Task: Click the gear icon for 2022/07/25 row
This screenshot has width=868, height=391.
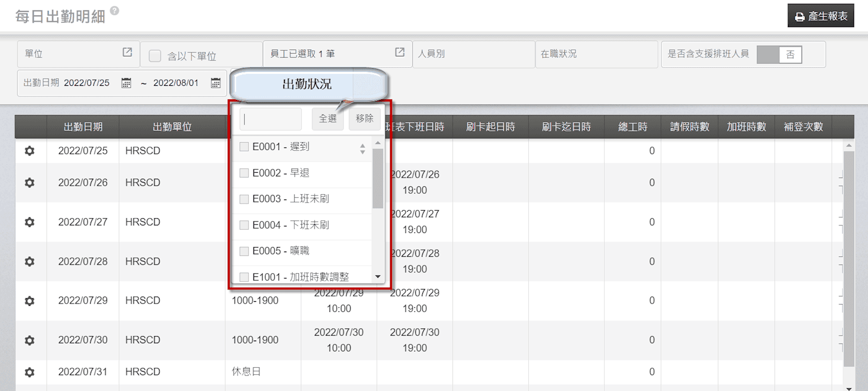Action: (x=30, y=151)
